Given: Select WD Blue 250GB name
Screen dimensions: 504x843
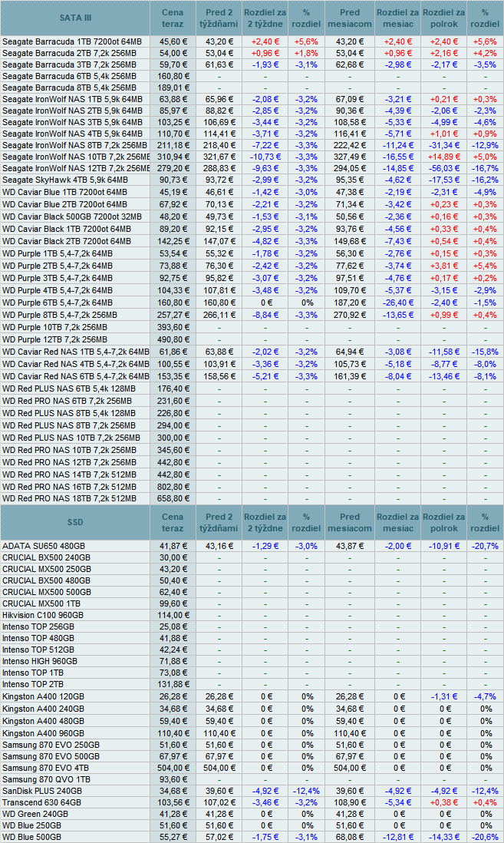Looking at the screenshot, I should 31,826.
